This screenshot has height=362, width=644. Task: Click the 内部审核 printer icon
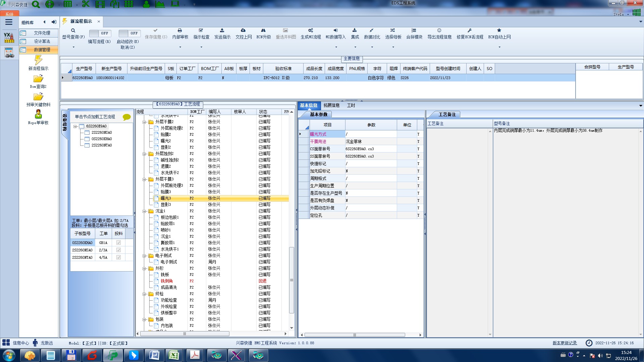(x=180, y=31)
